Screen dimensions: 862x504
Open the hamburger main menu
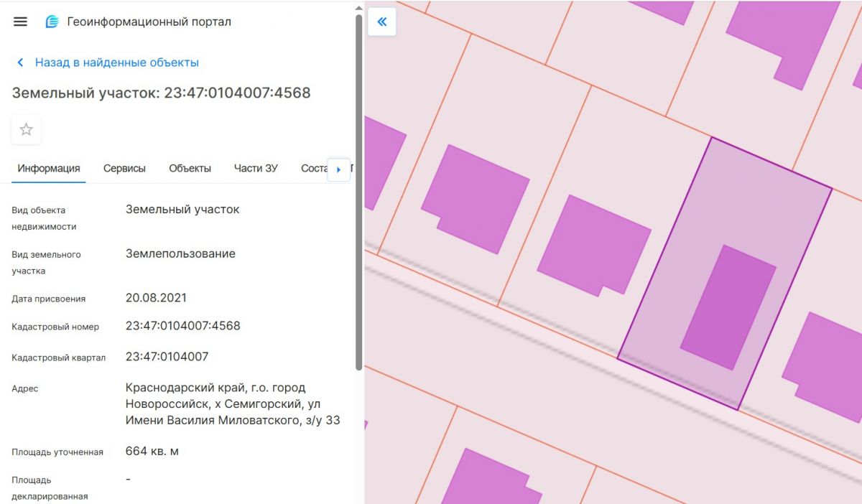[x=20, y=22]
